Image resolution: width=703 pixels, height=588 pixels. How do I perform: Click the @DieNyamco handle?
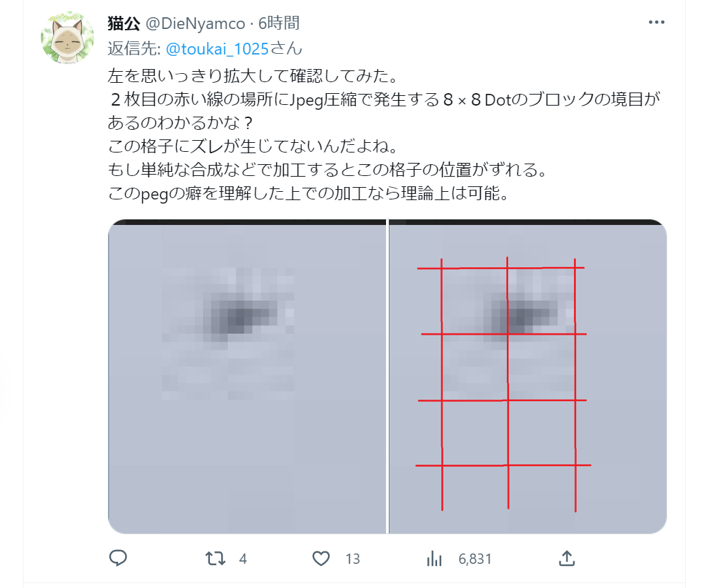pos(195,23)
